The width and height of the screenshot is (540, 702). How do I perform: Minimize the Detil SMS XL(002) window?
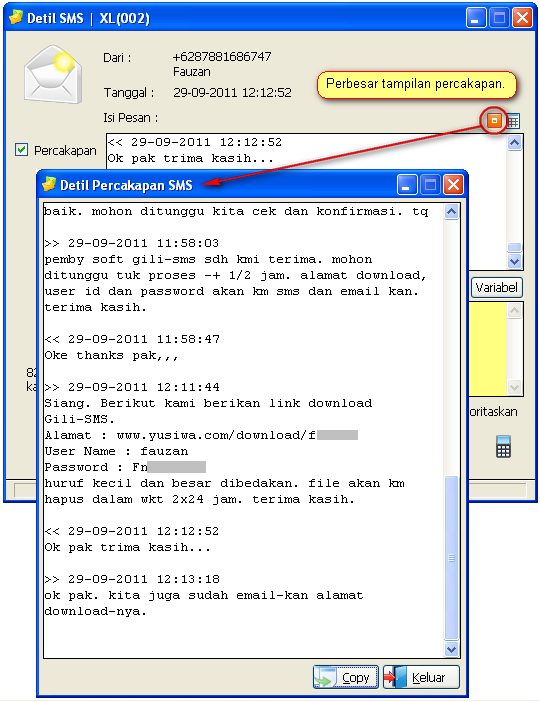pos(476,18)
